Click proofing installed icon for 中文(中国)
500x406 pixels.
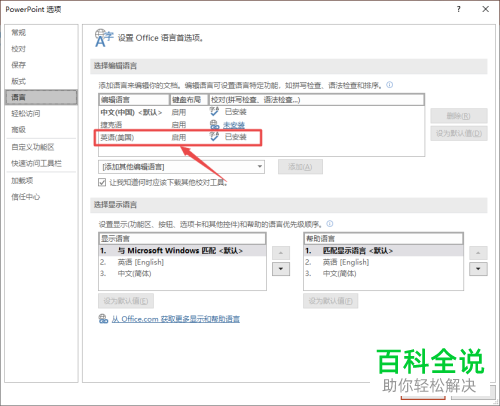214,111
